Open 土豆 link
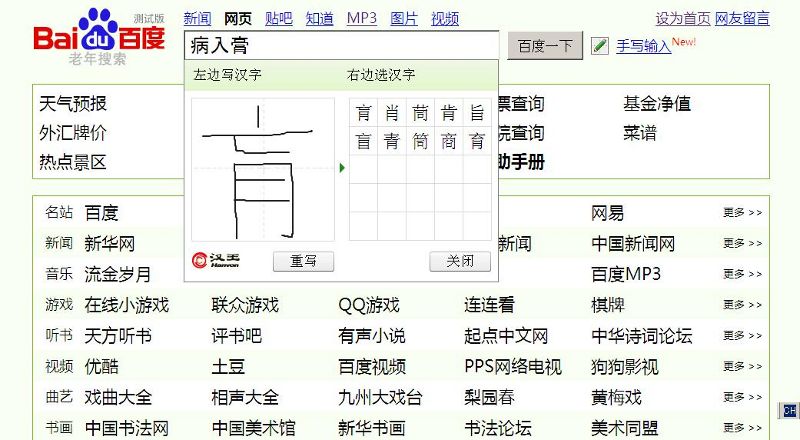Image resolution: width=800 pixels, height=440 pixels. point(229,366)
